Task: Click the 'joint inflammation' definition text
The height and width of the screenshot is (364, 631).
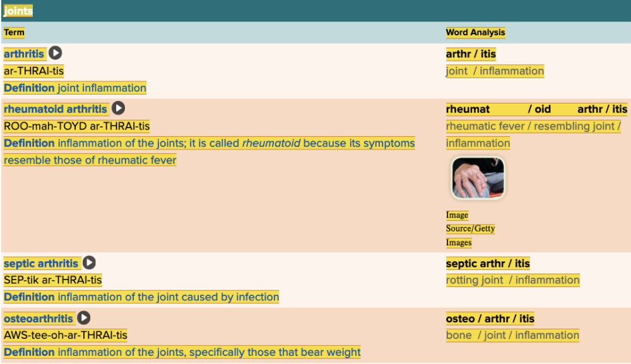Action: [102, 88]
